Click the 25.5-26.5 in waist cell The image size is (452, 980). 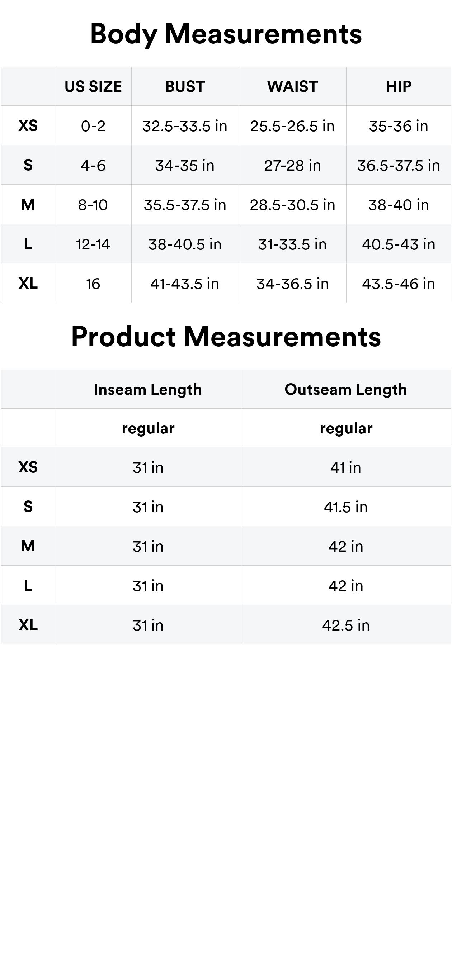292,126
